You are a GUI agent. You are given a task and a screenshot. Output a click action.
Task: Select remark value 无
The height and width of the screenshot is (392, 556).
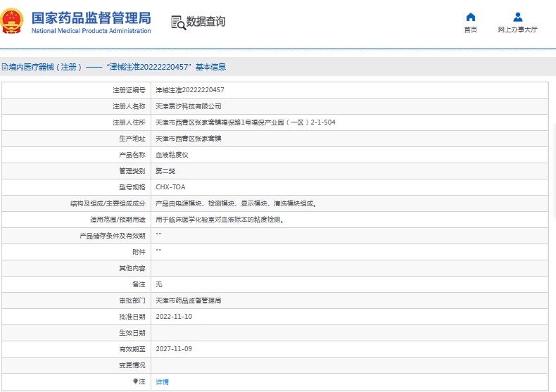click(x=159, y=284)
